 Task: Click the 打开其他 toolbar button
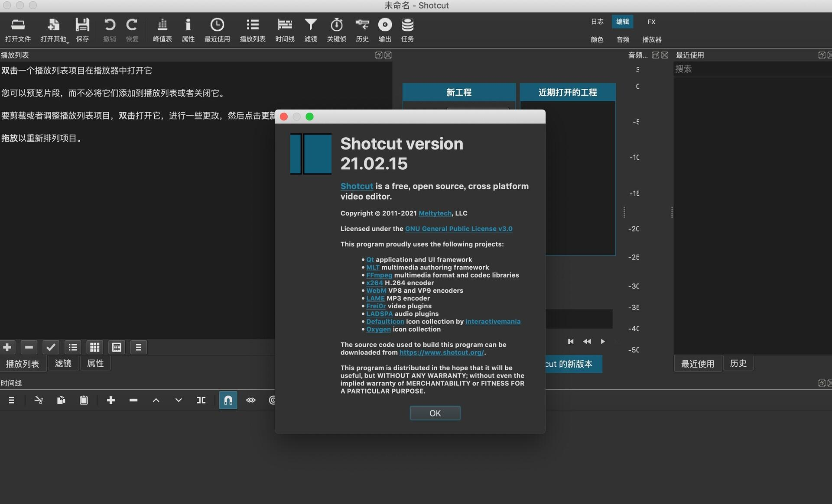[x=54, y=30]
